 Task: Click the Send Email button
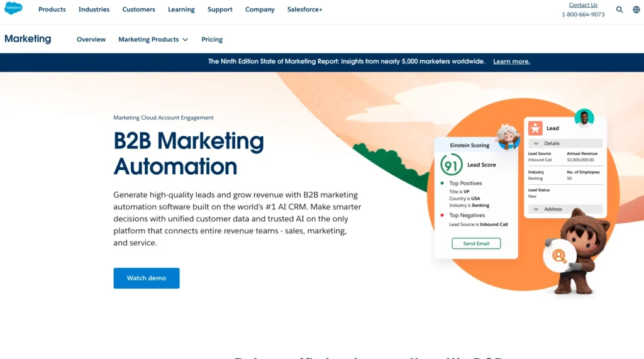click(476, 243)
